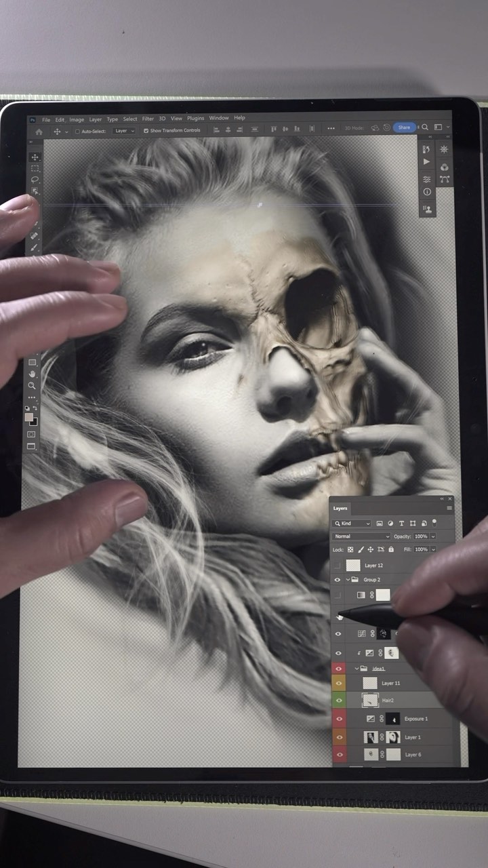Open the search magnifier in top bar
488x868 pixels.
[425, 127]
